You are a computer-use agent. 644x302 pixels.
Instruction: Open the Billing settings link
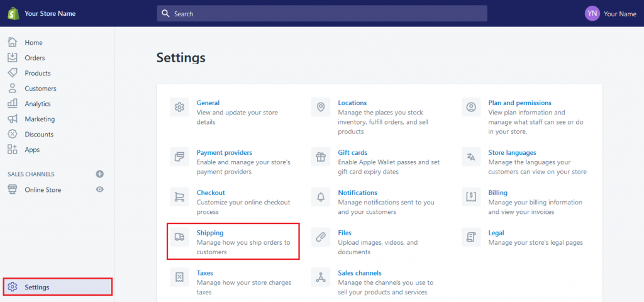click(x=498, y=193)
